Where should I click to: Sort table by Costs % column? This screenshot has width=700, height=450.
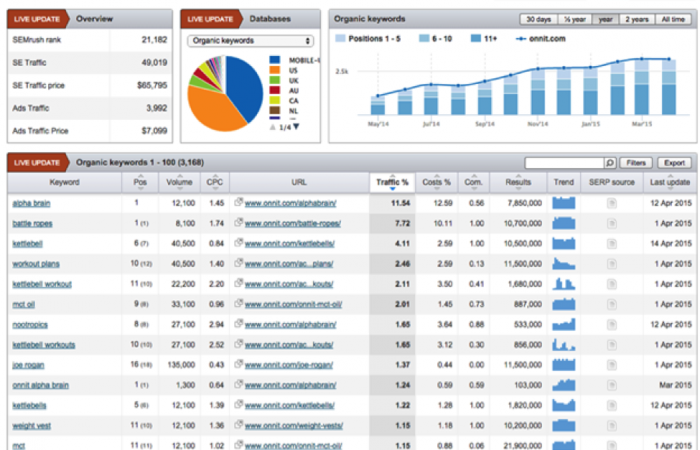coord(437,182)
